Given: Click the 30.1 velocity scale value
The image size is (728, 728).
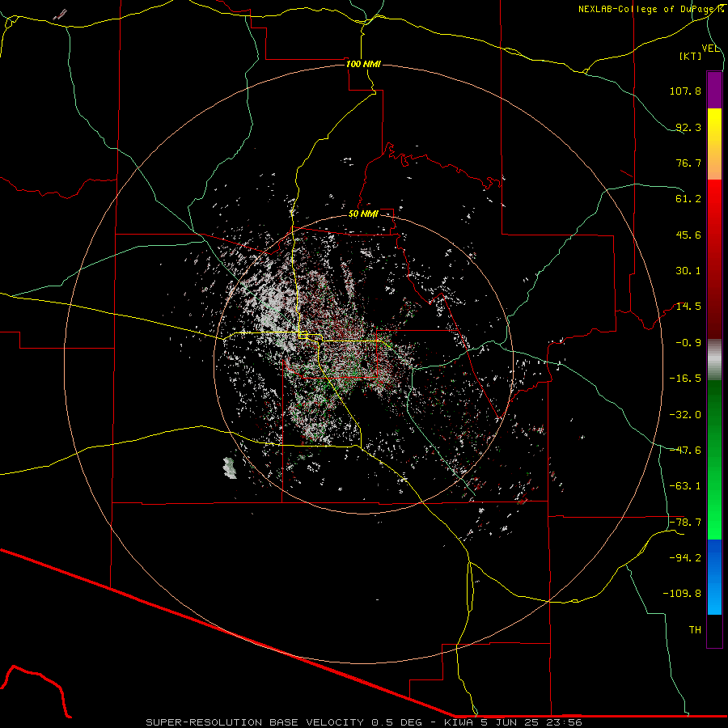Looking at the screenshot, I should (688, 271).
